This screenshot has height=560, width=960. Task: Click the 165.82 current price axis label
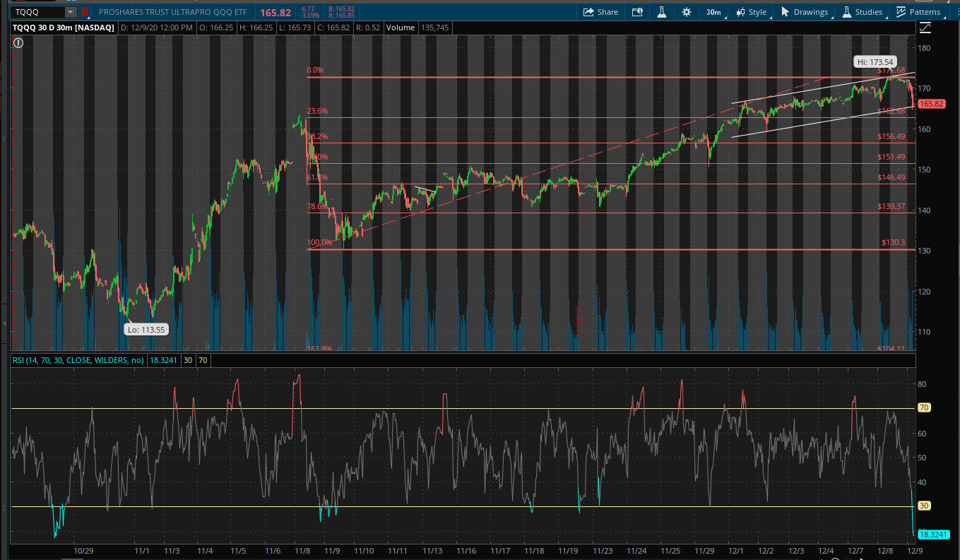coord(932,104)
